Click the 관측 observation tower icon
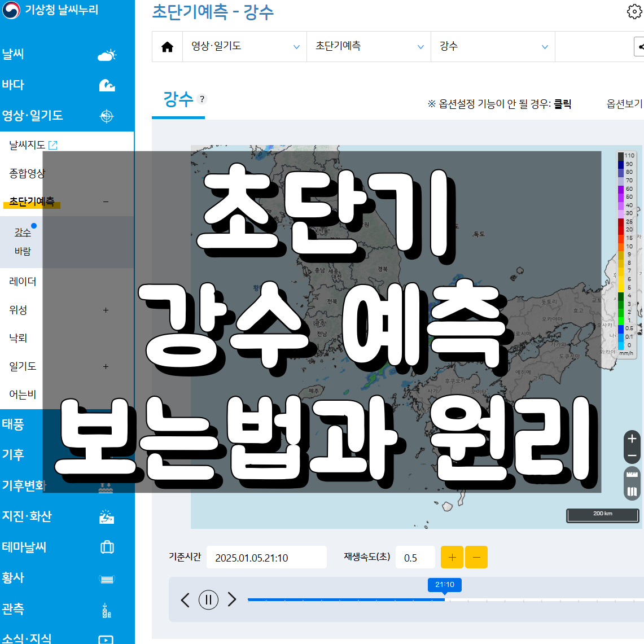 click(x=106, y=610)
